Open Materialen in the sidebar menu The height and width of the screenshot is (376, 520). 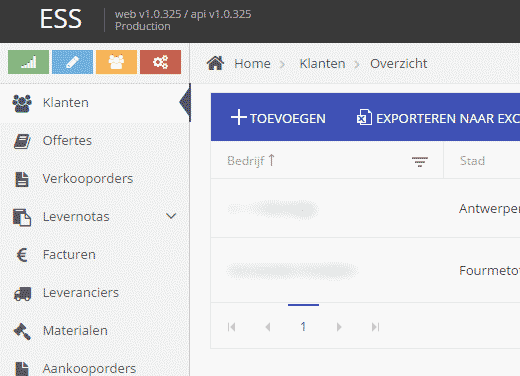(95, 331)
